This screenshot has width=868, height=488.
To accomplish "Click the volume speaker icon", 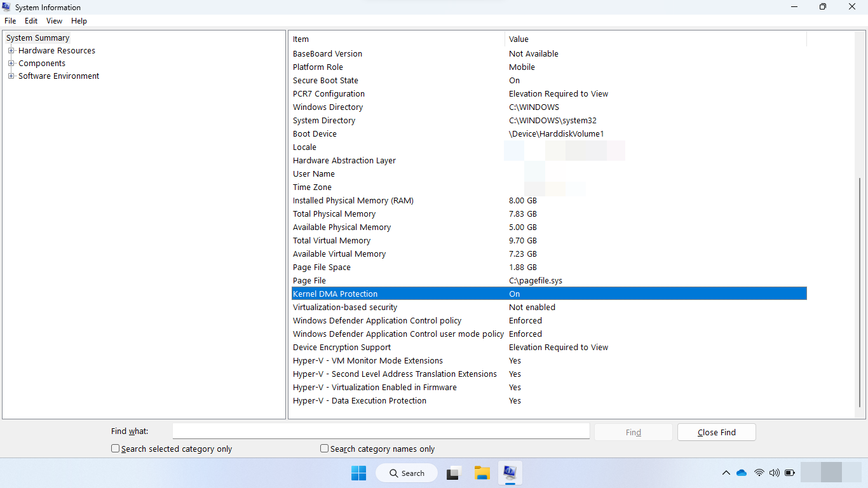I will 774,473.
